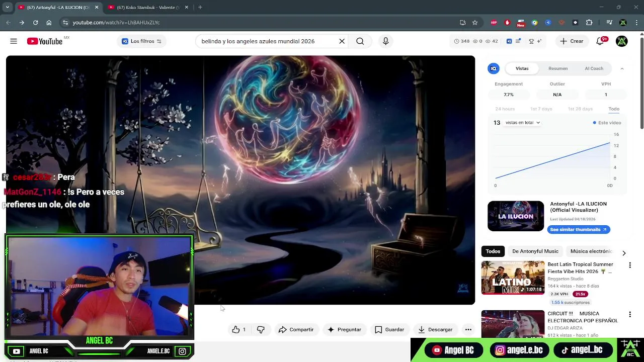Image resolution: width=644 pixels, height=362 pixels.
Task: Start voice search with the microphone
Action: pyautogui.click(x=386, y=41)
